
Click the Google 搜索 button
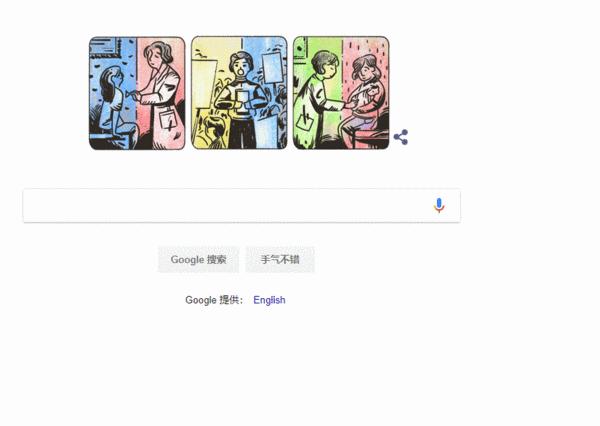coord(198,260)
